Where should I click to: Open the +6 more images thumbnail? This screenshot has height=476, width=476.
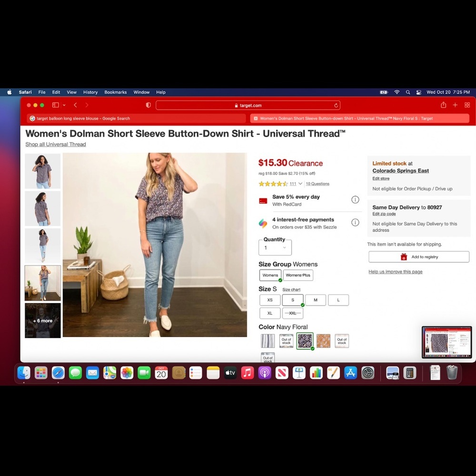click(x=43, y=320)
